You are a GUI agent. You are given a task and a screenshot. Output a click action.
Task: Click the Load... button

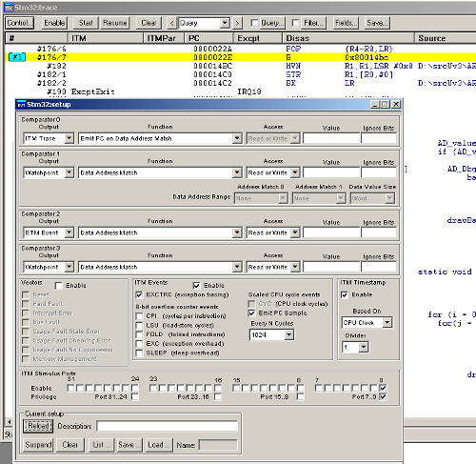[159, 445]
